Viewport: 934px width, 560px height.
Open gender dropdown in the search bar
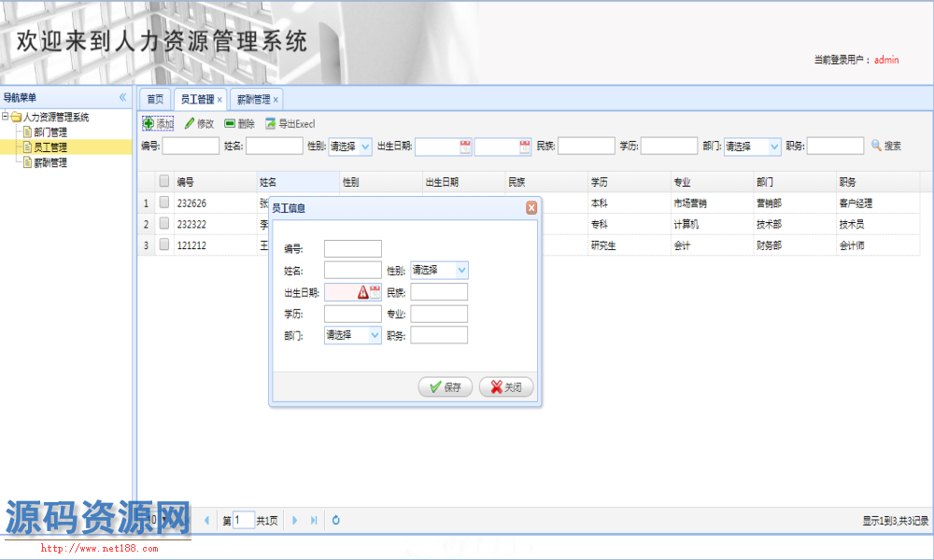[364, 147]
